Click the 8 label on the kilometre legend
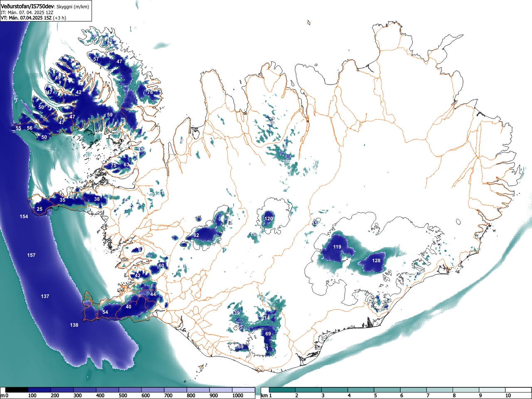532x399 pixels. 454,396
